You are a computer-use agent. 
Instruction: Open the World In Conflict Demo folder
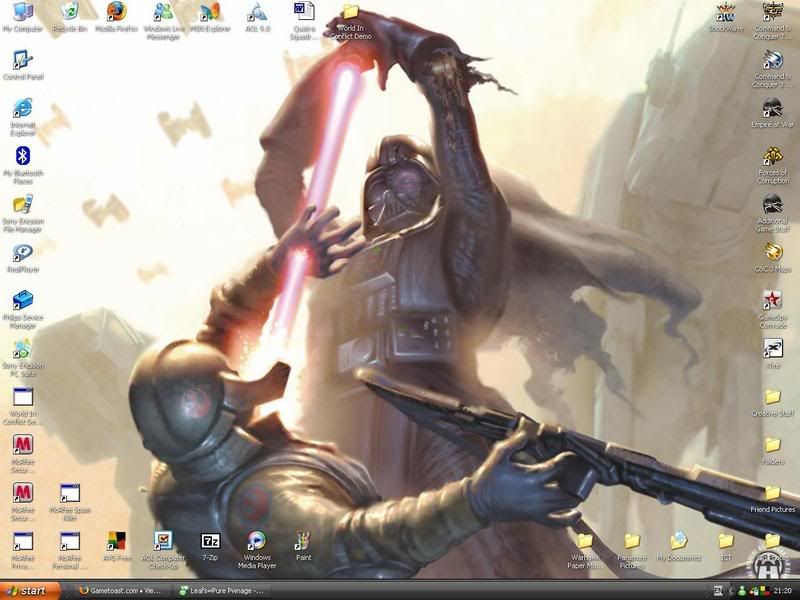click(351, 21)
